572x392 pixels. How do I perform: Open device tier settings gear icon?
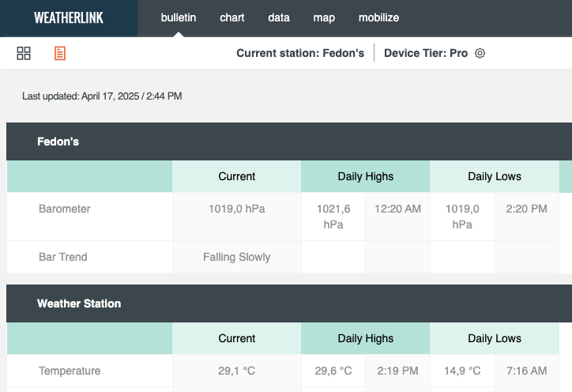(480, 53)
